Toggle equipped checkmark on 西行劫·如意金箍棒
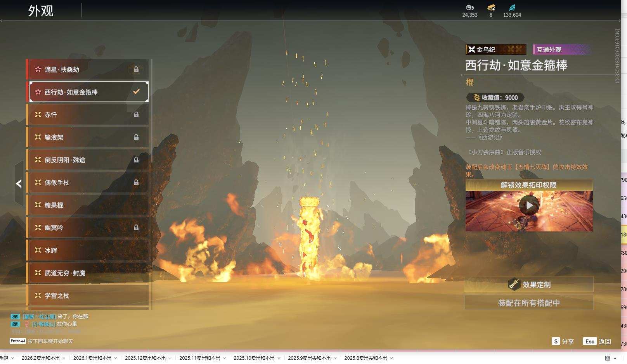The width and height of the screenshot is (627, 364). coord(136,91)
